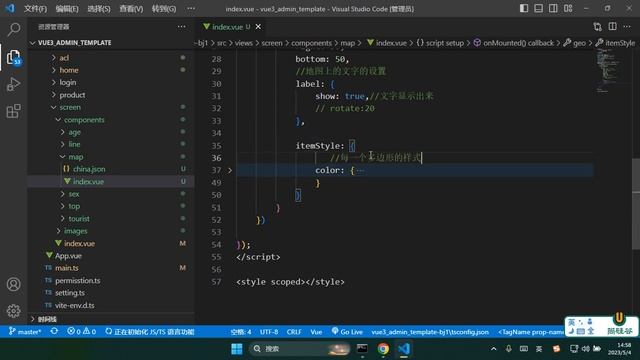Screen dimensions: 640x360
Task: Synchronize changes in status bar
Action: [54, 331]
